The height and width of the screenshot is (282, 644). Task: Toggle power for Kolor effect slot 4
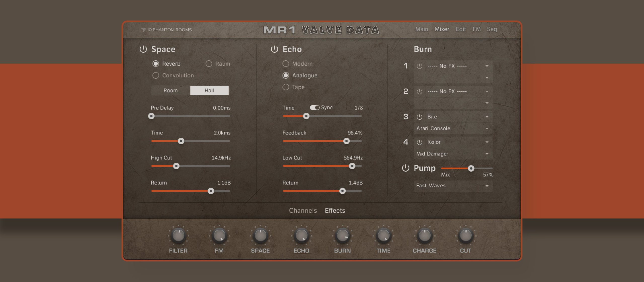click(x=419, y=143)
